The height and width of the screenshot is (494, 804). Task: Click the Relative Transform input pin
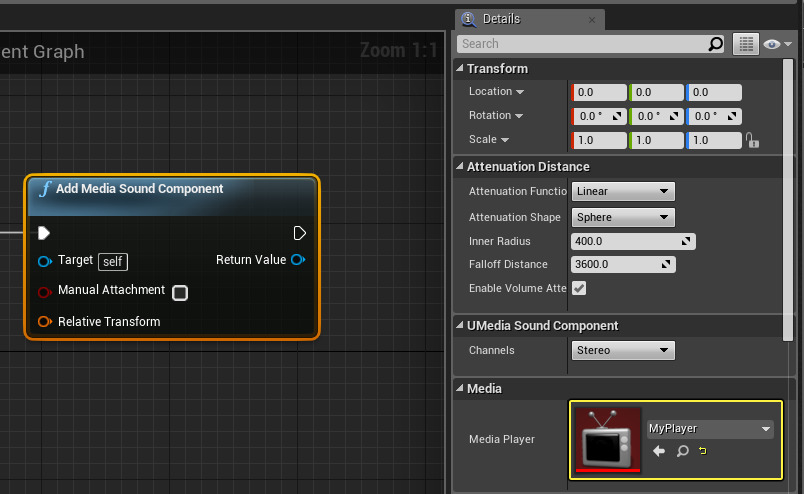click(44, 322)
